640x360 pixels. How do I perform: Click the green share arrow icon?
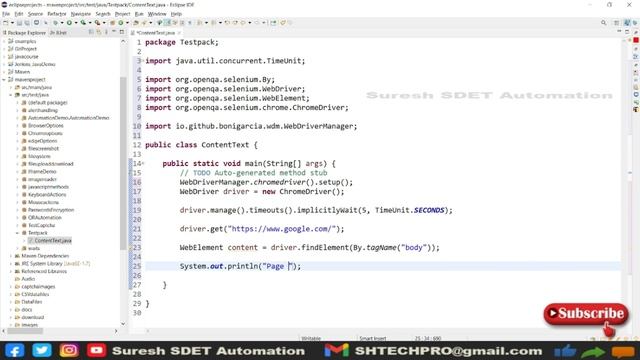(593, 352)
